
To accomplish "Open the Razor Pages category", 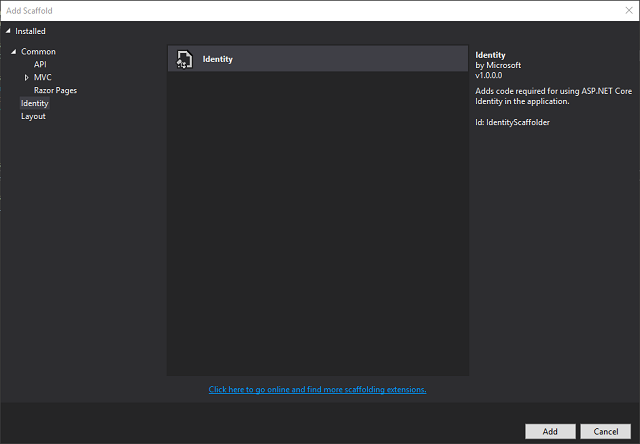I will pyautogui.click(x=55, y=90).
